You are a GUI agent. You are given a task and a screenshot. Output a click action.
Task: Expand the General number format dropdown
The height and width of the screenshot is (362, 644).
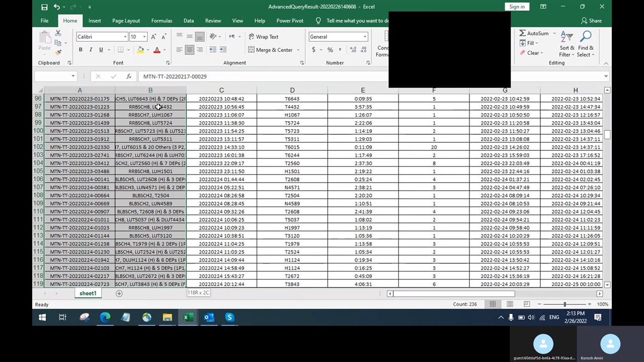(x=365, y=37)
